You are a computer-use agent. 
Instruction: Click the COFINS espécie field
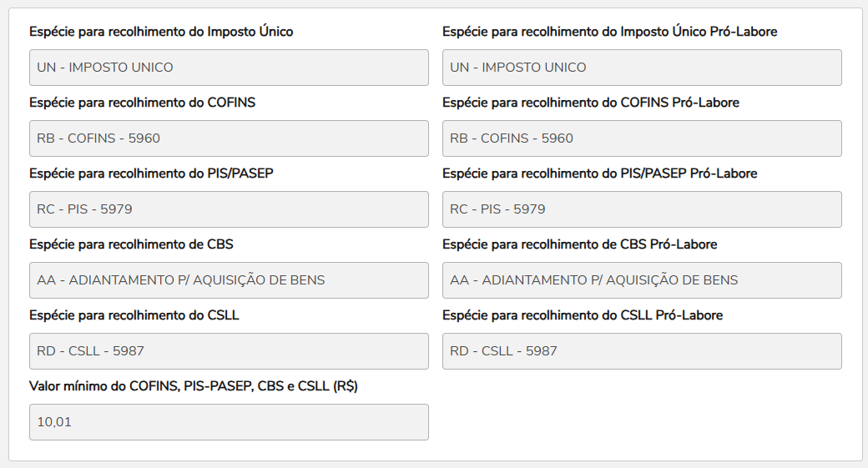(229, 138)
